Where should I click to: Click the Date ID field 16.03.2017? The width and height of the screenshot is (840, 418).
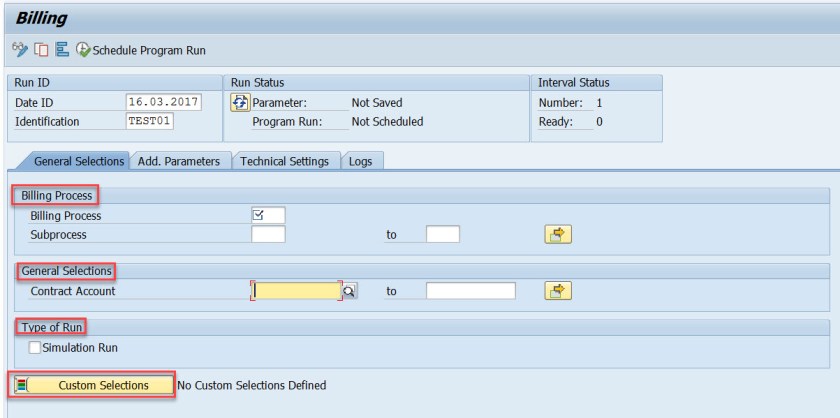click(164, 102)
